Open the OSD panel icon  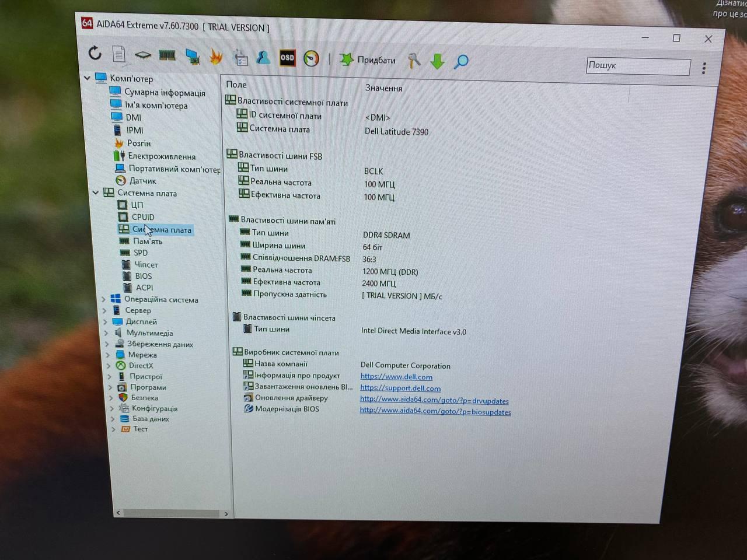point(287,58)
